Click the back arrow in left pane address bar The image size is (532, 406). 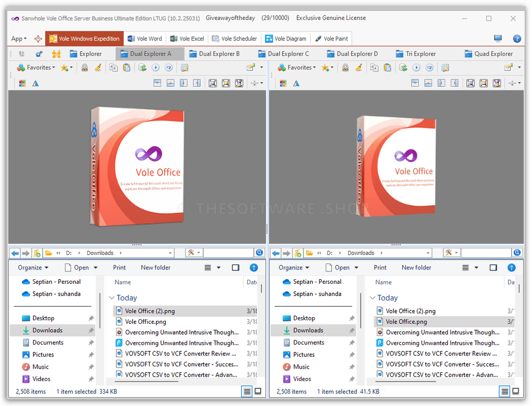(x=15, y=253)
